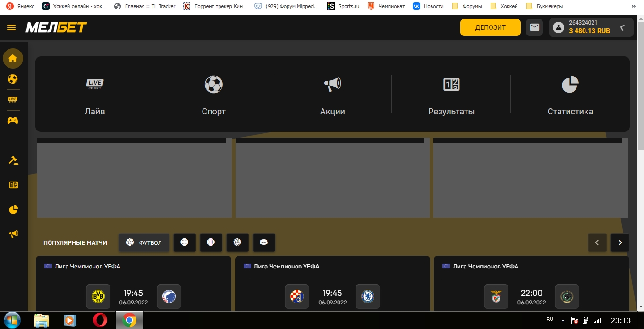Open the Торрент трекер bookmark
Image resolution: width=644 pixels, height=329 pixels.
click(215, 6)
